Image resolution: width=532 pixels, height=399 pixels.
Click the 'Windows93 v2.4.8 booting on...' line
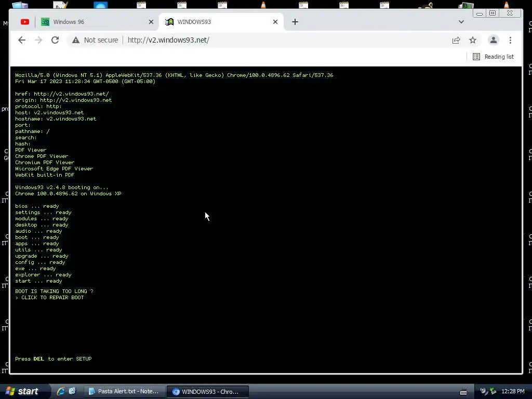(x=62, y=187)
